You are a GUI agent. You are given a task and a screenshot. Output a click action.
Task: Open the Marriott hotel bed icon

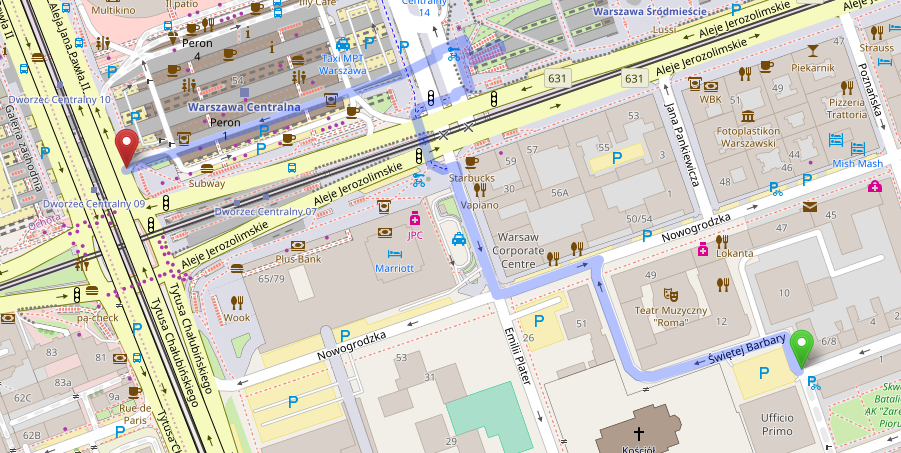pyautogui.click(x=395, y=254)
